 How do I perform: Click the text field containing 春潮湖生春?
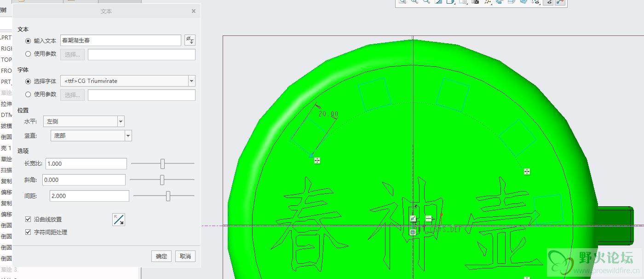[x=121, y=41]
